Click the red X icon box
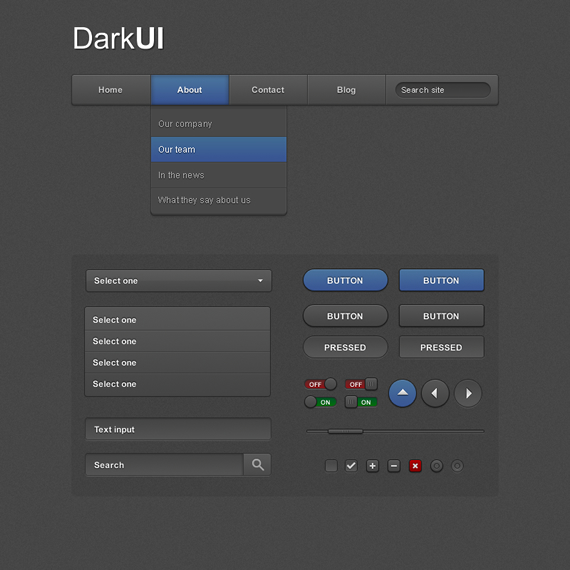The height and width of the screenshot is (570, 570). (415, 466)
